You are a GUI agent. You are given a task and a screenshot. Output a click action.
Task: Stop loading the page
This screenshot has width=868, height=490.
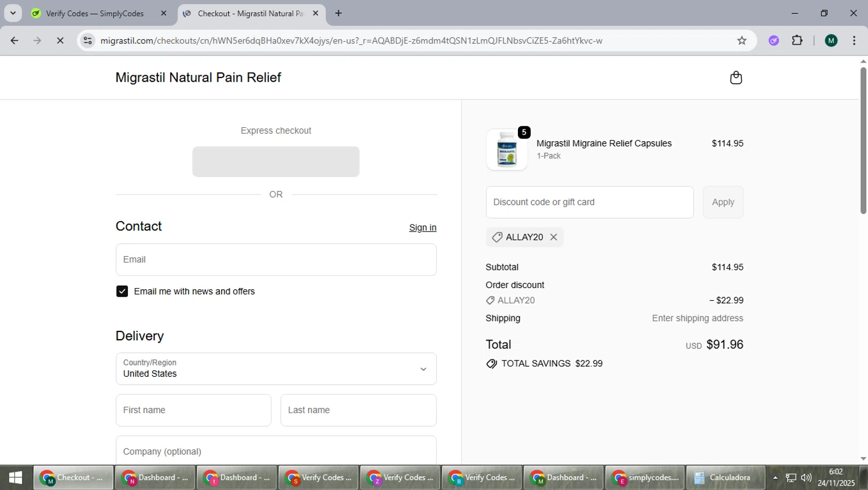(x=60, y=40)
